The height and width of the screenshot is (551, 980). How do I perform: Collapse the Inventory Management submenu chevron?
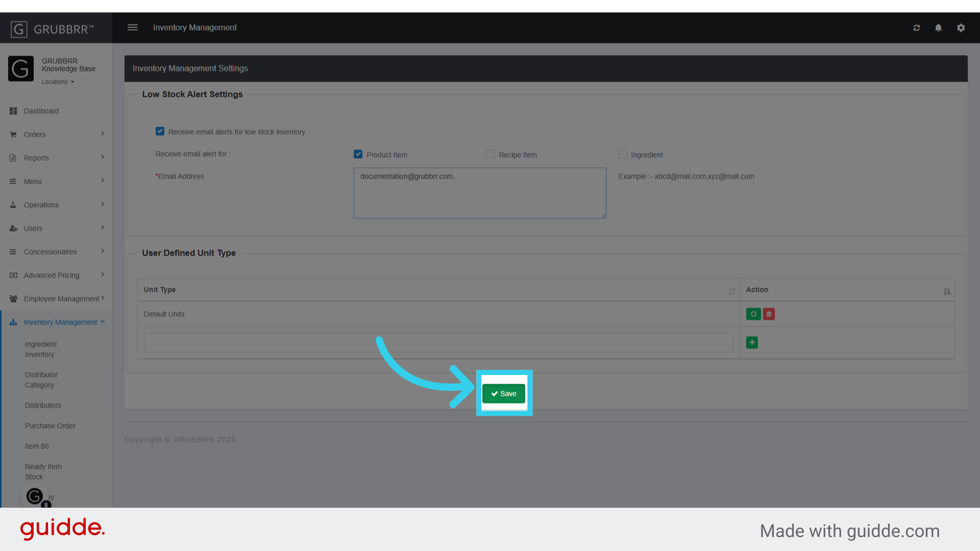tap(103, 322)
